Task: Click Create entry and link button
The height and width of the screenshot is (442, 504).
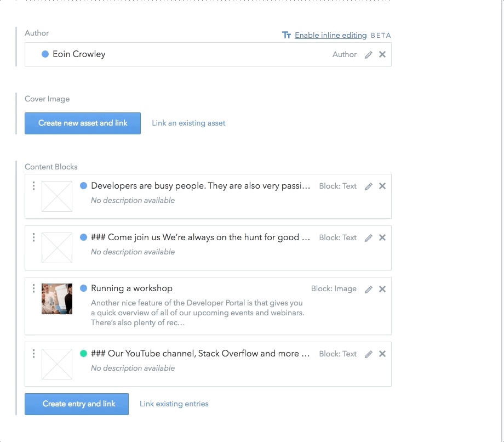Action: point(77,404)
